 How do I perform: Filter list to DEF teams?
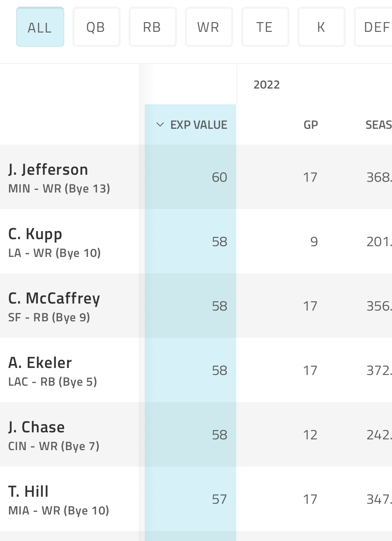pos(373,27)
